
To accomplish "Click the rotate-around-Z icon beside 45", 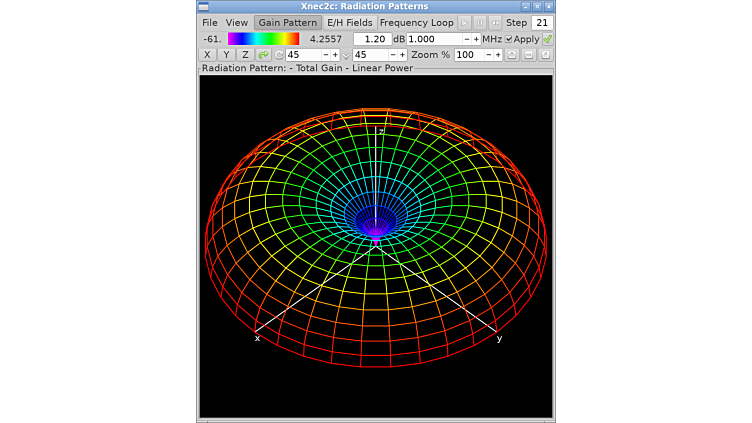I will tap(280, 55).
